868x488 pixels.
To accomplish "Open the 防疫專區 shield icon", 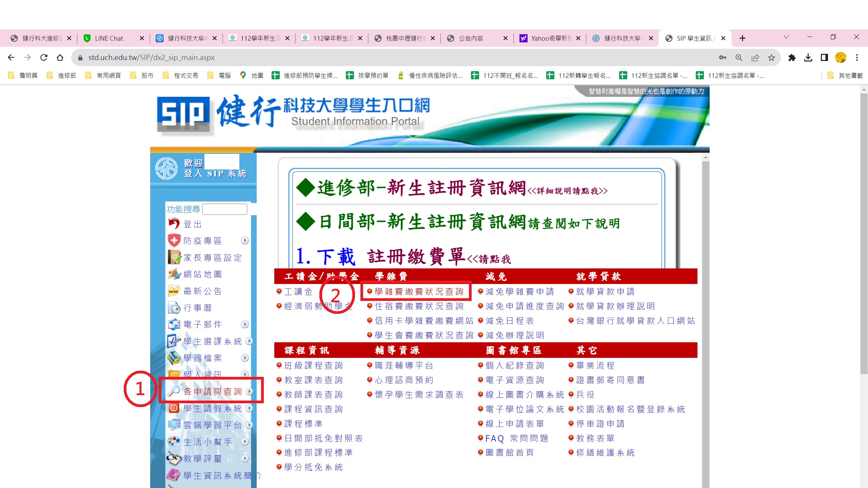I will pos(174,240).
